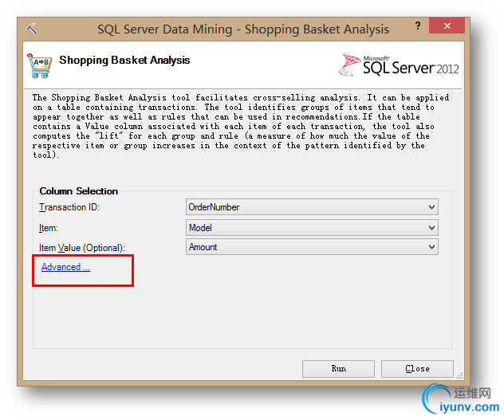The height and width of the screenshot is (420, 504).
Task: Click the mining pickaxe title bar icon
Action: 31,28
